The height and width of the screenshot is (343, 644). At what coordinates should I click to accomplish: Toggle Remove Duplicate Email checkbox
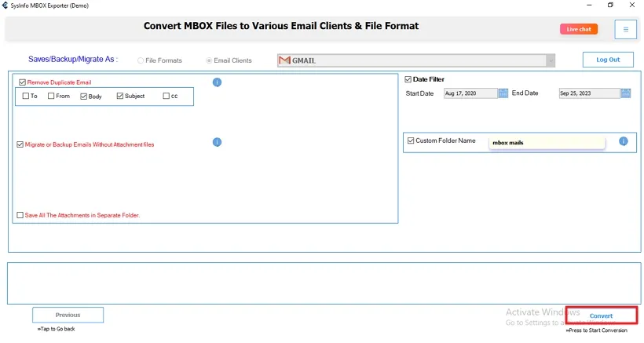click(x=22, y=82)
